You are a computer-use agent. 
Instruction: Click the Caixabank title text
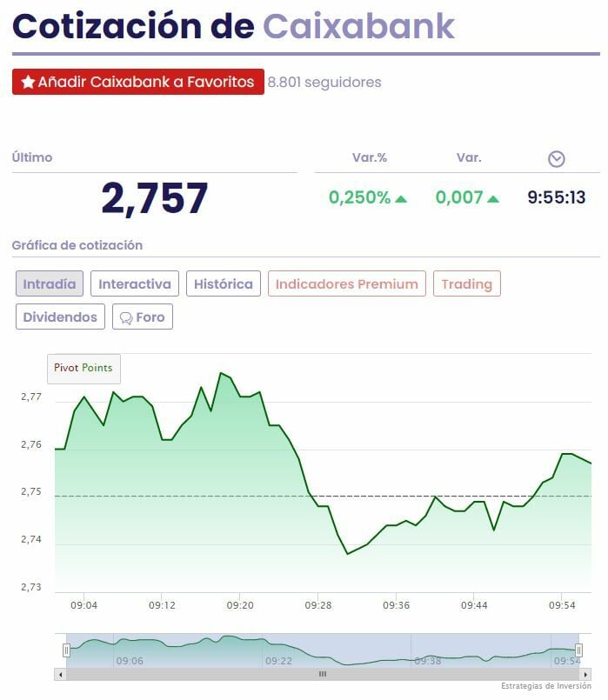(359, 26)
